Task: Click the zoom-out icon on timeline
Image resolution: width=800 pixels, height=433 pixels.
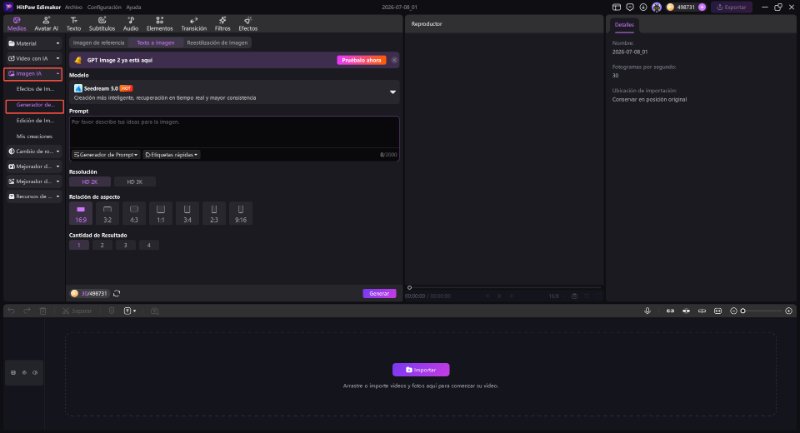Action: pos(734,311)
